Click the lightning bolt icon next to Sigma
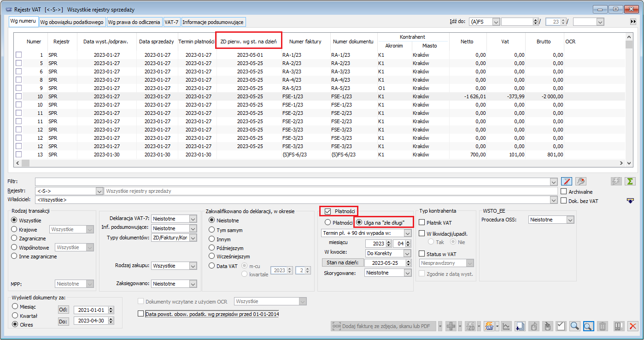The image size is (644, 340). tap(616, 181)
